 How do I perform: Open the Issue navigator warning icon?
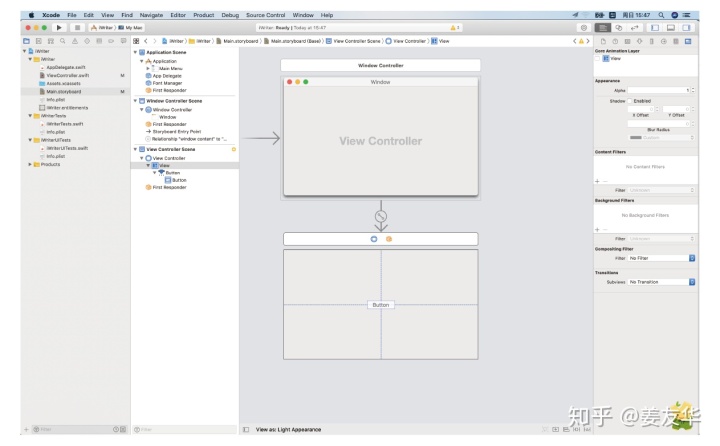point(75,41)
